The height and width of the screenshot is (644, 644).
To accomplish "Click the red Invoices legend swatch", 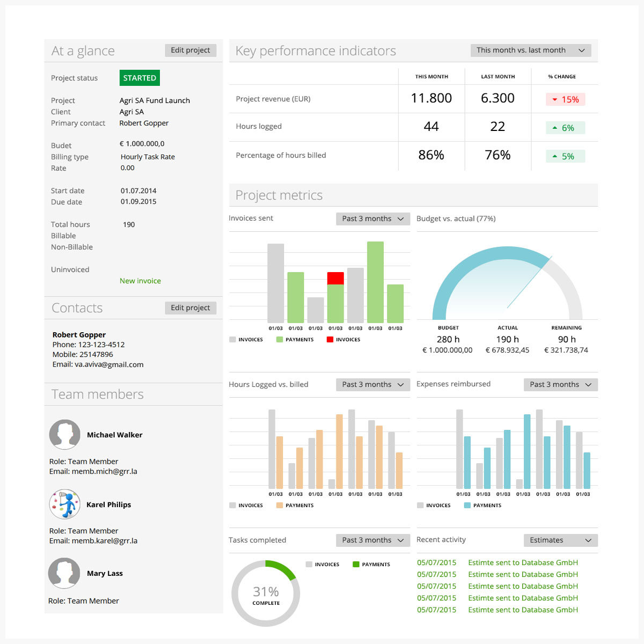I will (x=330, y=340).
